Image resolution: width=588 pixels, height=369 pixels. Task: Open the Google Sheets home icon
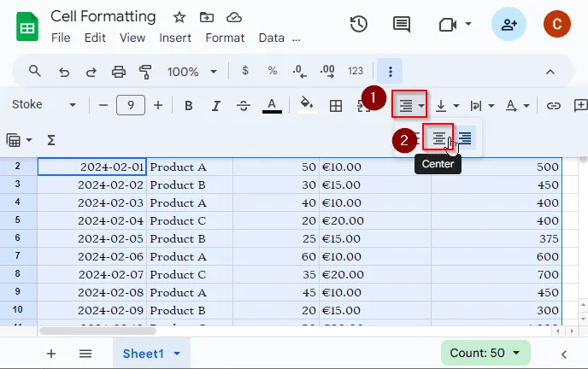[x=27, y=26]
